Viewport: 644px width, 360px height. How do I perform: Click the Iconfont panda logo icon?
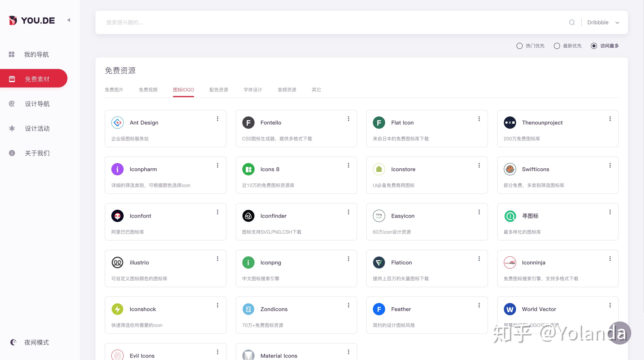117,216
